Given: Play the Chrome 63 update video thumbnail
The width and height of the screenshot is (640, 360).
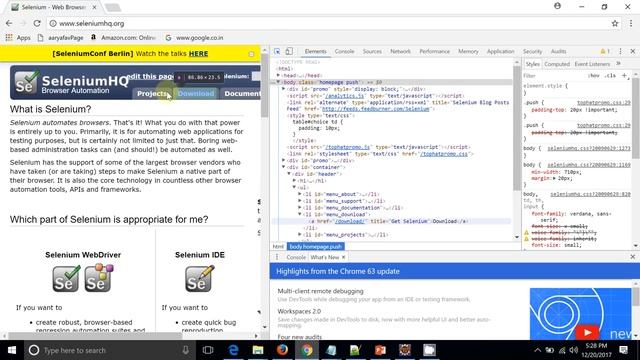Looking at the screenshot, I should coord(587,332).
